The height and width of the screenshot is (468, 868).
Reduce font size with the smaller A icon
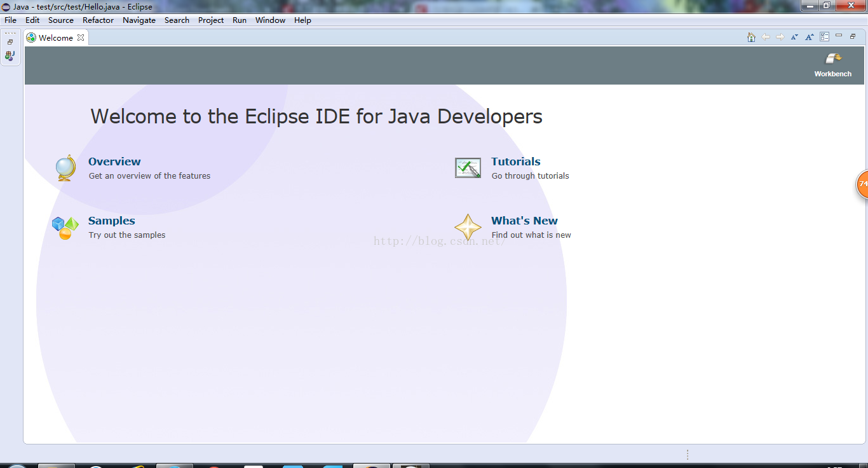[x=794, y=37]
